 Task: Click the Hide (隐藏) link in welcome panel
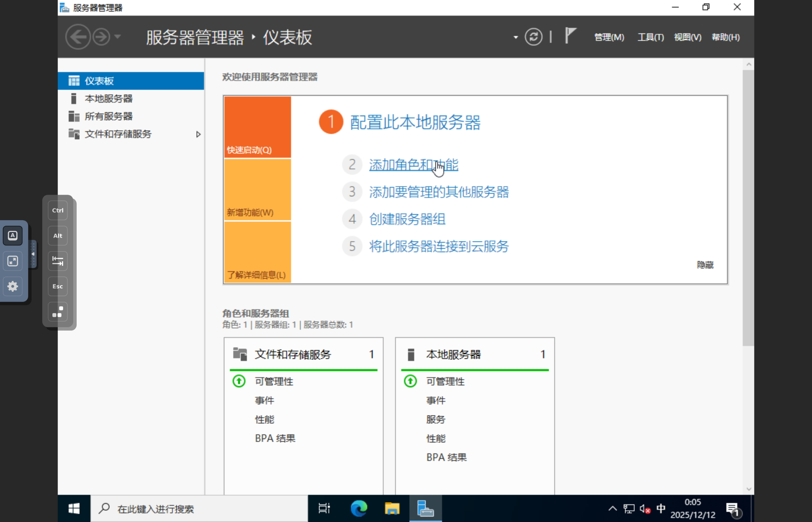point(705,265)
